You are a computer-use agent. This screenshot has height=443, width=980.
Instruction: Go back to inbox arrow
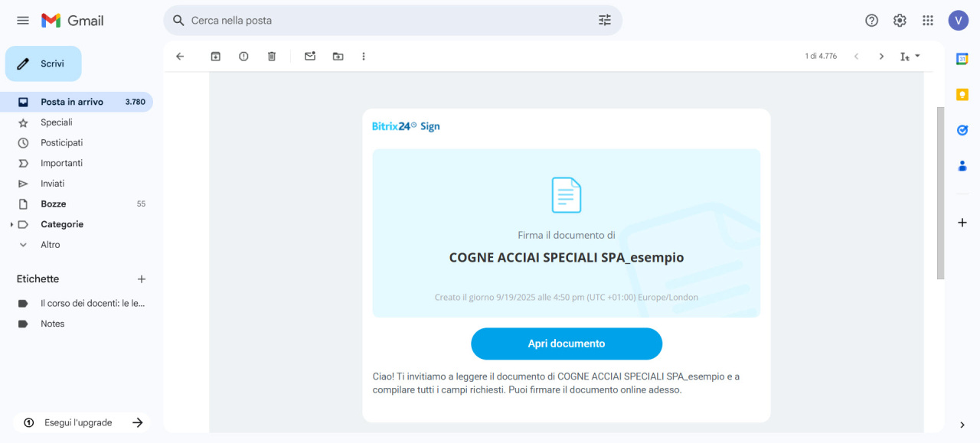click(x=180, y=57)
